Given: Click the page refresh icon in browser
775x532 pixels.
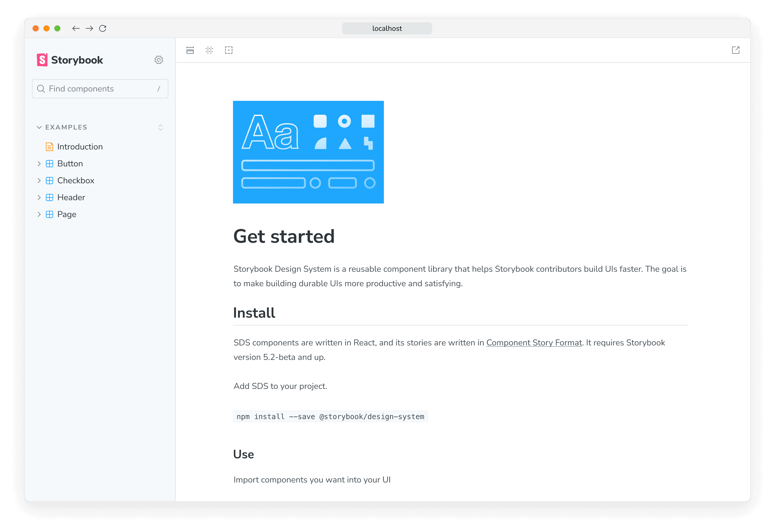Looking at the screenshot, I should tap(104, 28).
